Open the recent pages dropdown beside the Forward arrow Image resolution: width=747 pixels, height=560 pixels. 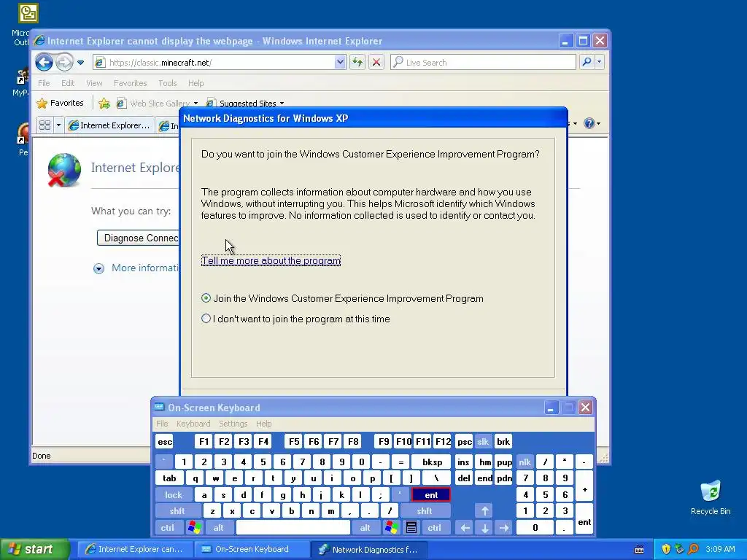point(80,63)
